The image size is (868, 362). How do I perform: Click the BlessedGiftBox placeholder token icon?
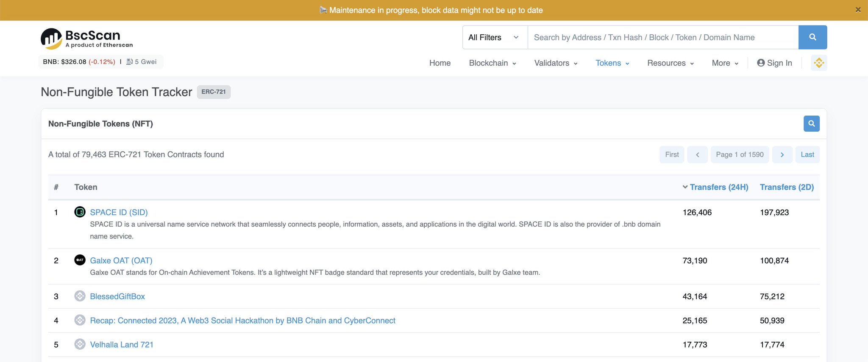point(80,296)
